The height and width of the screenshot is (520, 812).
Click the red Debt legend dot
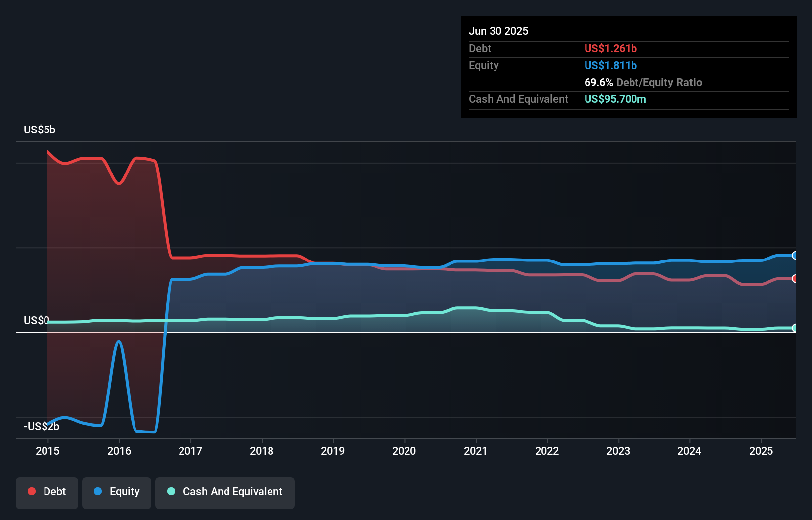pyautogui.click(x=31, y=491)
